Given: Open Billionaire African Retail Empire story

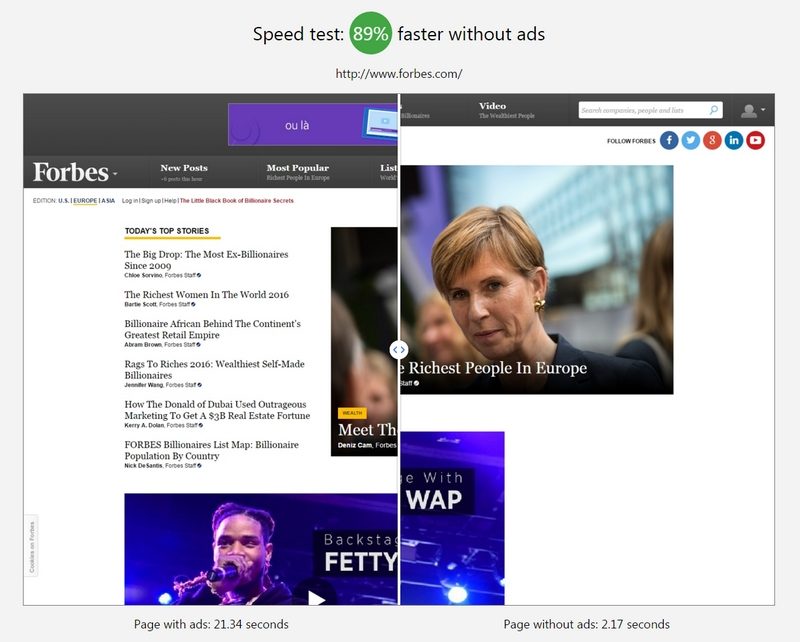Looking at the screenshot, I should pos(213,329).
